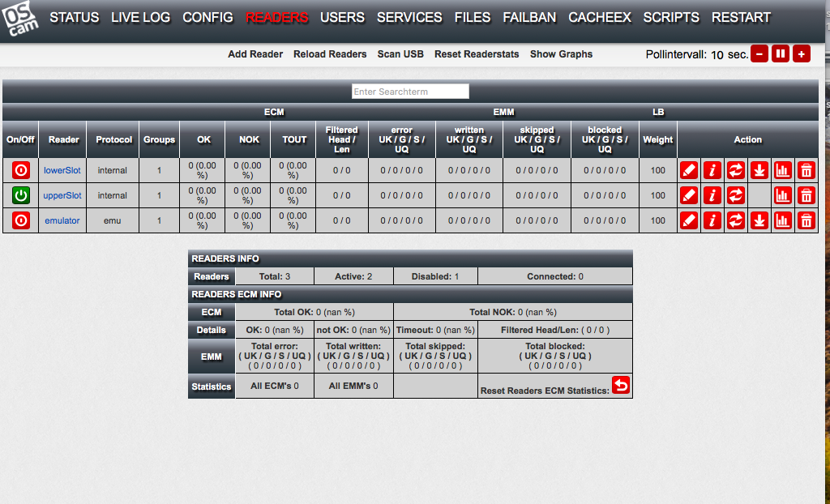Image resolution: width=830 pixels, height=504 pixels.
Task: Open info icon for upperSlot reader
Action: pyautogui.click(x=712, y=195)
